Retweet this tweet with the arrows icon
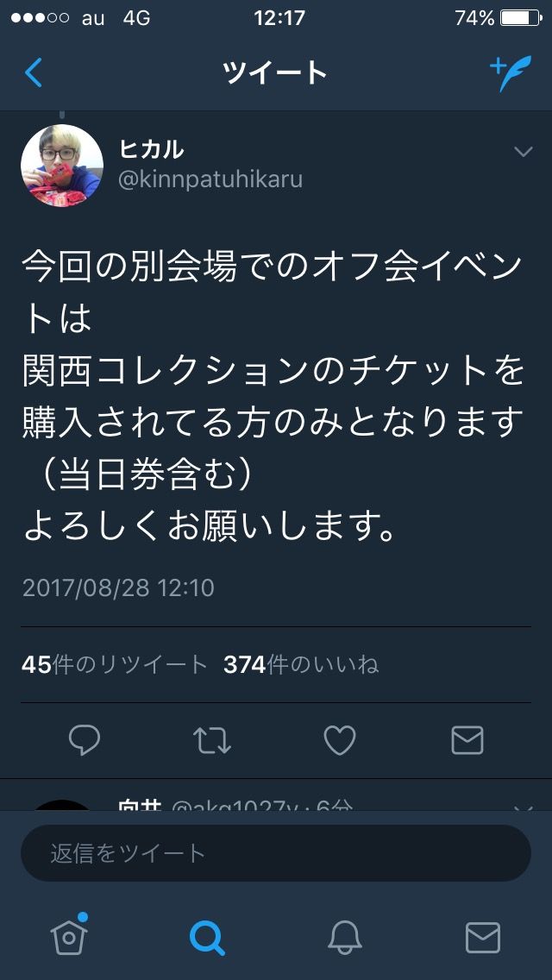This screenshot has width=552, height=980. click(212, 741)
